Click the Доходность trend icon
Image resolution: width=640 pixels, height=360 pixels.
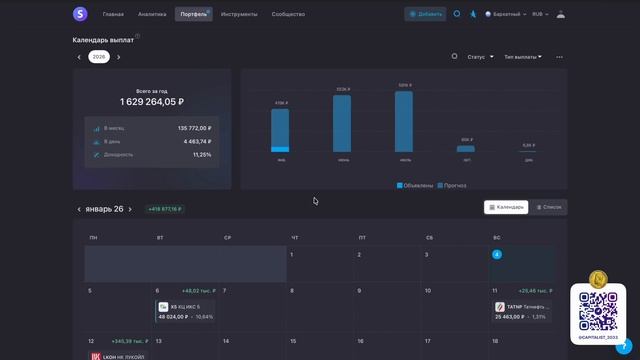click(x=96, y=155)
